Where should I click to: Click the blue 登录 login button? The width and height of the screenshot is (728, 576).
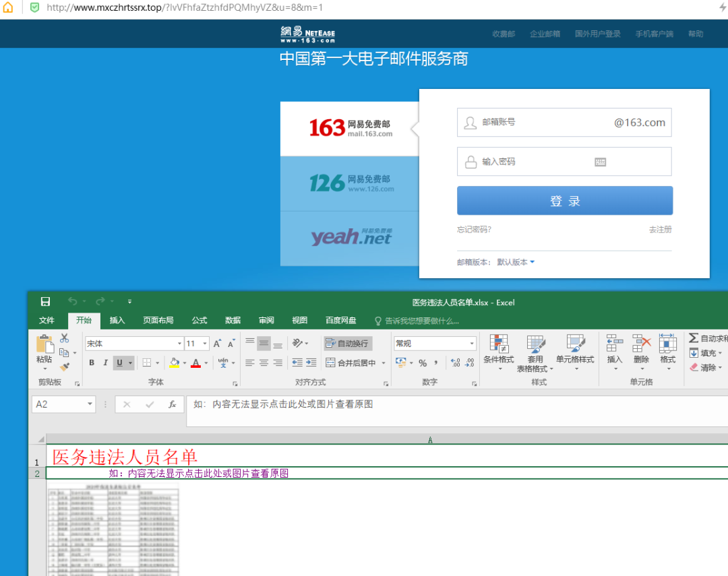(x=565, y=201)
